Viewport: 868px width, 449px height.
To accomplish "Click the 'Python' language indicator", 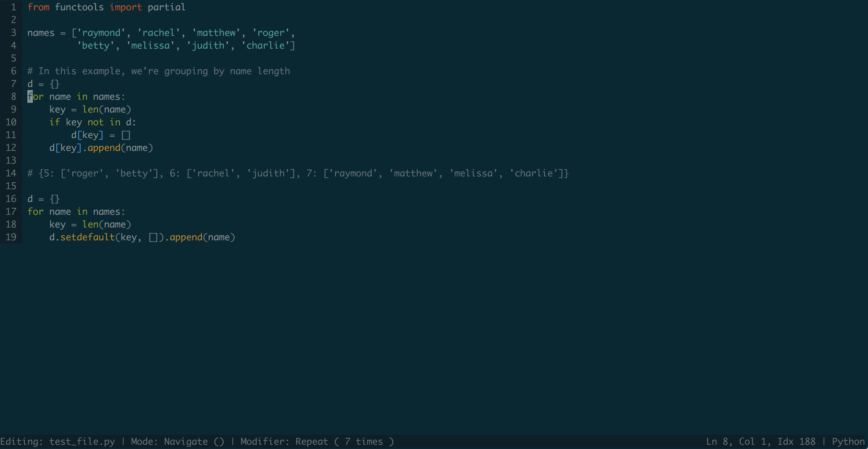I will (848, 442).
